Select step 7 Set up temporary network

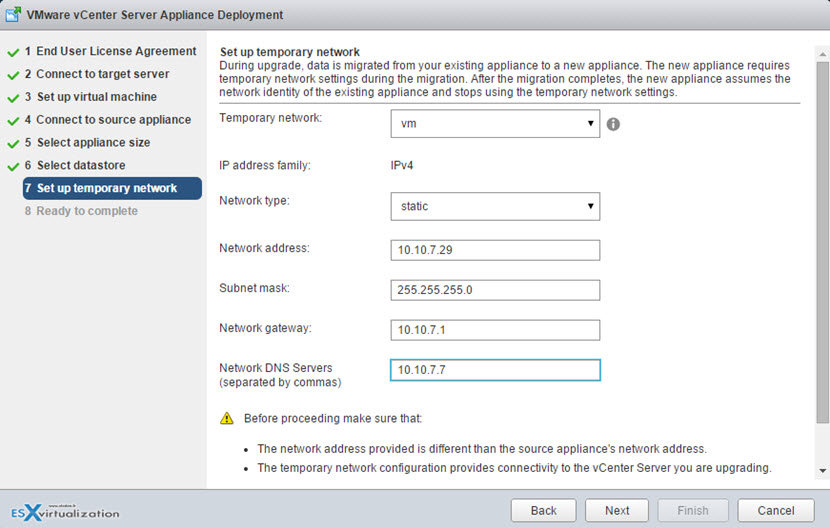(112, 188)
